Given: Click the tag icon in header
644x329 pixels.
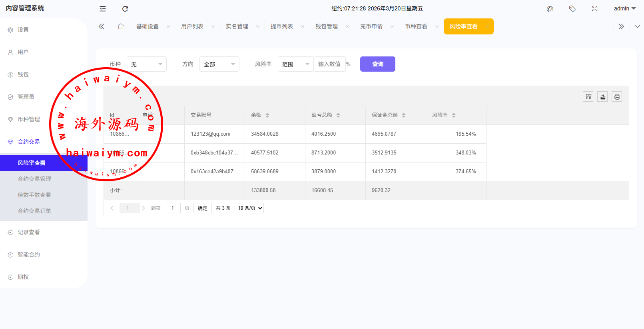Looking at the screenshot, I should click(572, 9).
